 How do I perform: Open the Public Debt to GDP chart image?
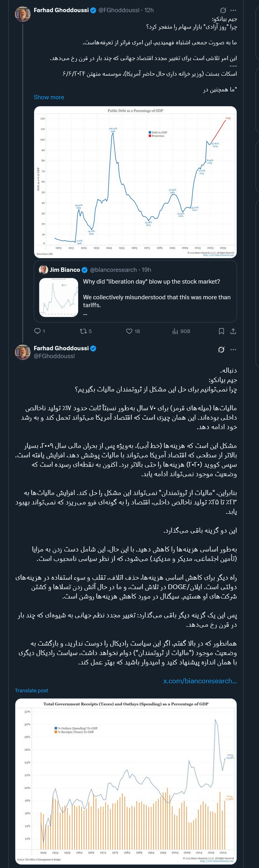pyautogui.click(x=135, y=182)
